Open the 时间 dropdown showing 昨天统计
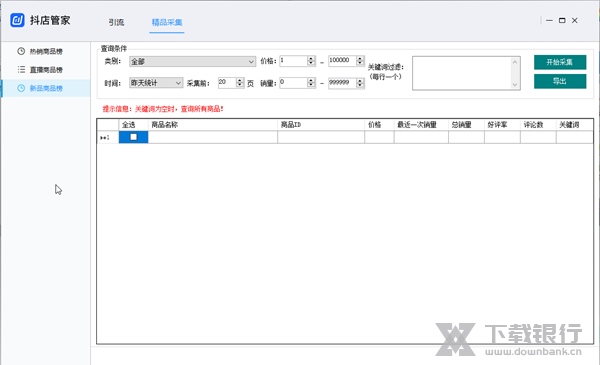The image size is (600, 365). pos(156,83)
